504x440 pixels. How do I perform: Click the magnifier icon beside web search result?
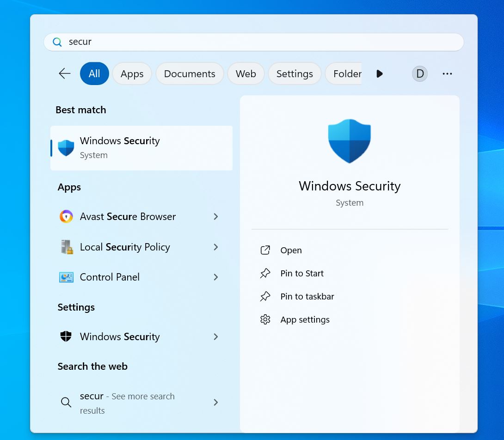[66, 402]
